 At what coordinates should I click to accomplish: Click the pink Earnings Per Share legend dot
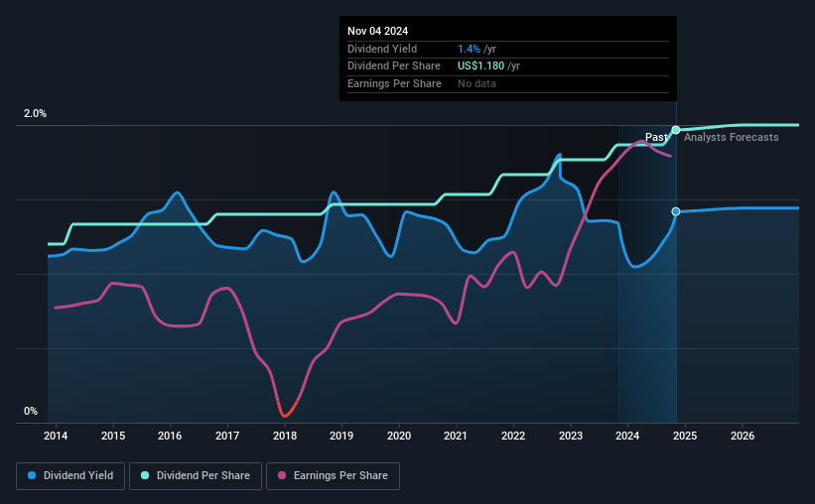282,475
